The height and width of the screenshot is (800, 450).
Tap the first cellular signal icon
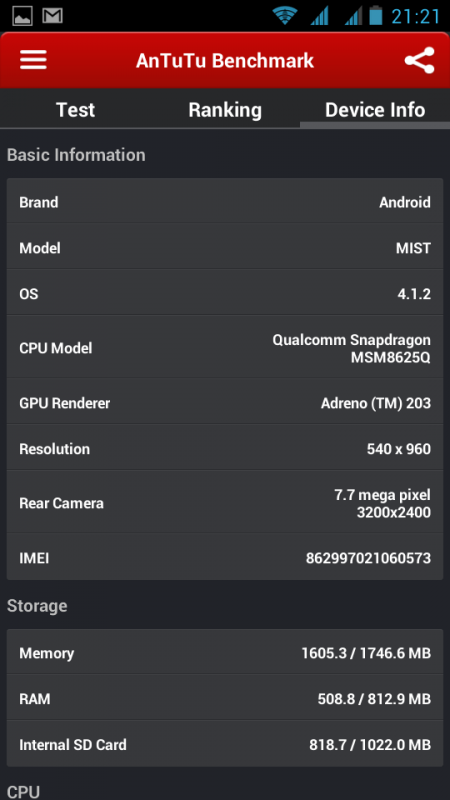pos(319,15)
